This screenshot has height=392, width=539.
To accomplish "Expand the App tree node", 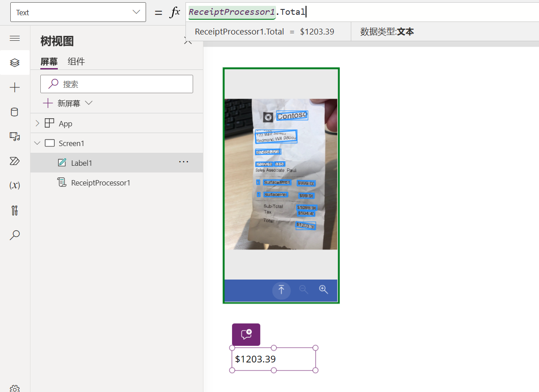I will coord(37,123).
